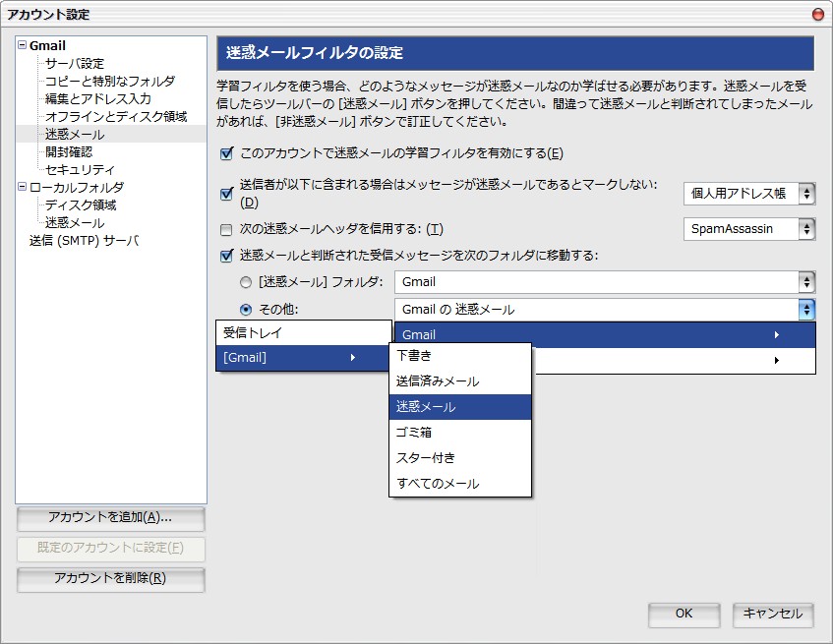Open サーバ設定 under Gmail

point(75,63)
